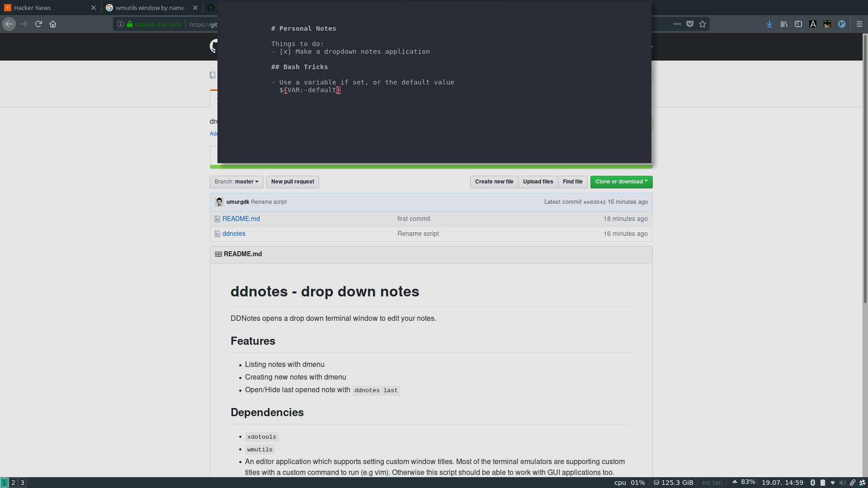Bookmark this page with star icon
868x488 pixels.
[x=703, y=24]
